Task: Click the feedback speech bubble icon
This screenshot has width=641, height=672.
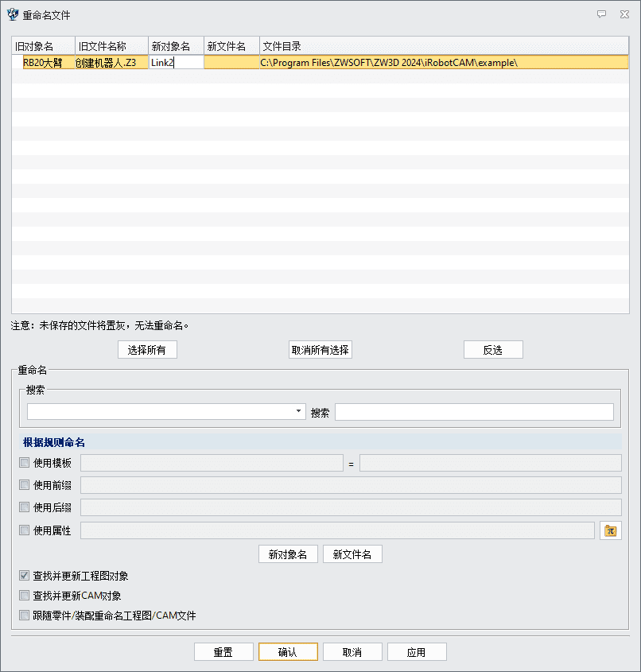Action: pyautogui.click(x=601, y=14)
